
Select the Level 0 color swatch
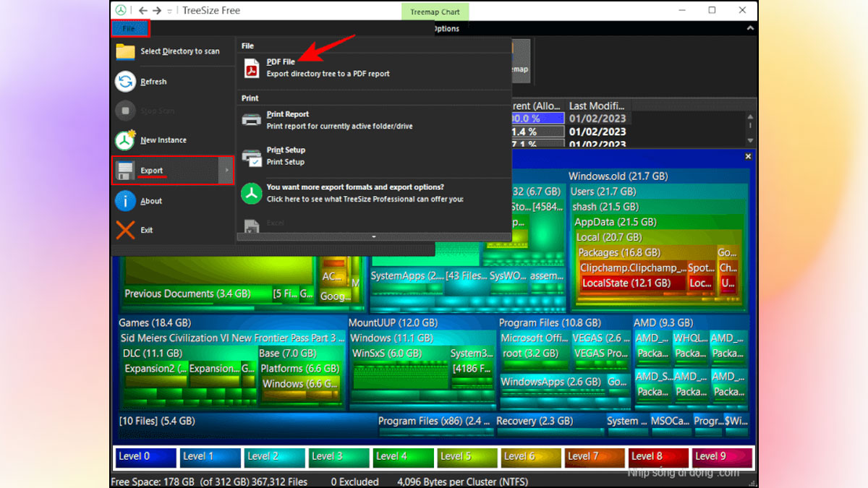tap(145, 457)
